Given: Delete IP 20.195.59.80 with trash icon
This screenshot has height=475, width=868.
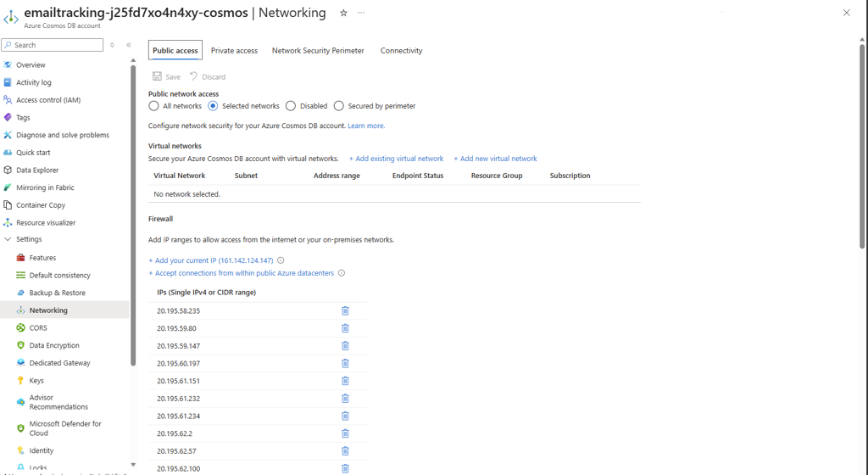Looking at the screenshot, I should (x=345, y=328).
